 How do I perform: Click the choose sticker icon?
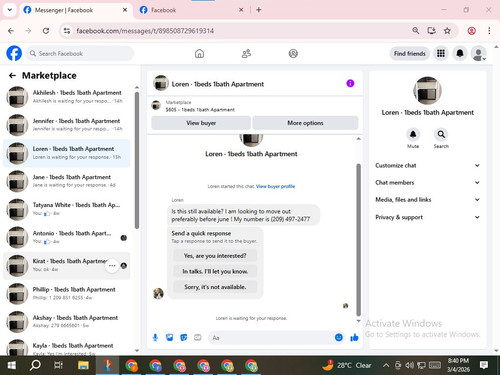(184, 338)
